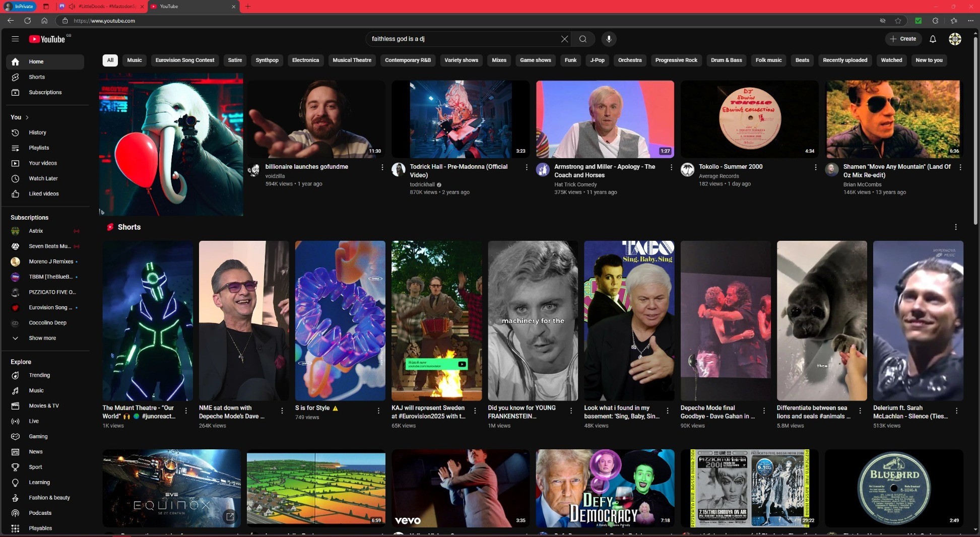Screen dimensions: 980x537
Task: Open Music in the Explore section
Action: point(45,390)
